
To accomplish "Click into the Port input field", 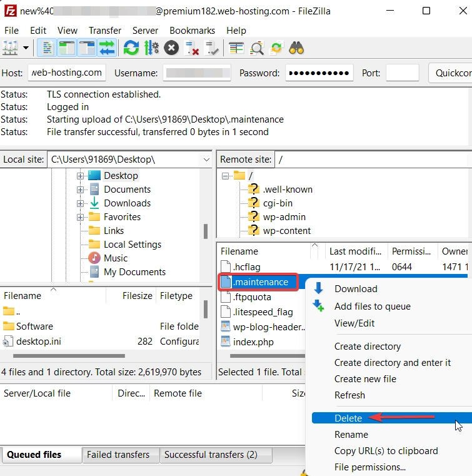I will [402, 73].
